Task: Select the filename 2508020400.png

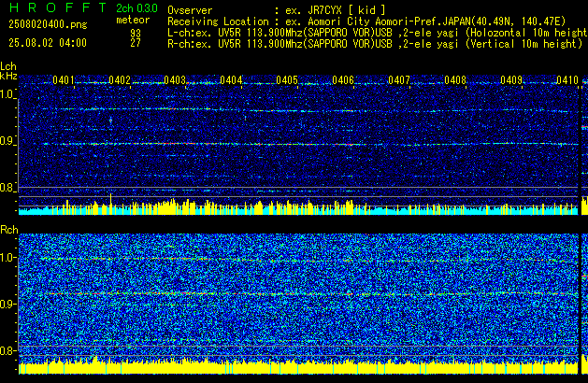Action: point(48,24)
